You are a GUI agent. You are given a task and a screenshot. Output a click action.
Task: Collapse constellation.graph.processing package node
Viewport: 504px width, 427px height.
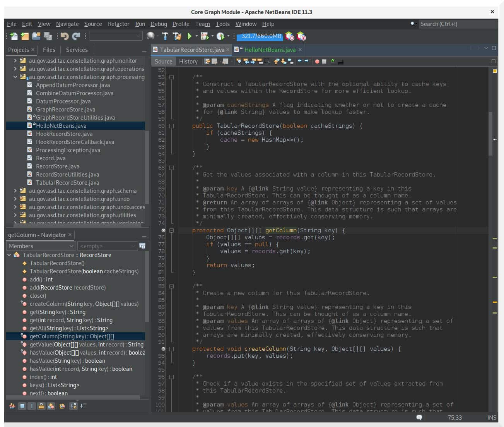pyautogui.click(x=15, y=77)
